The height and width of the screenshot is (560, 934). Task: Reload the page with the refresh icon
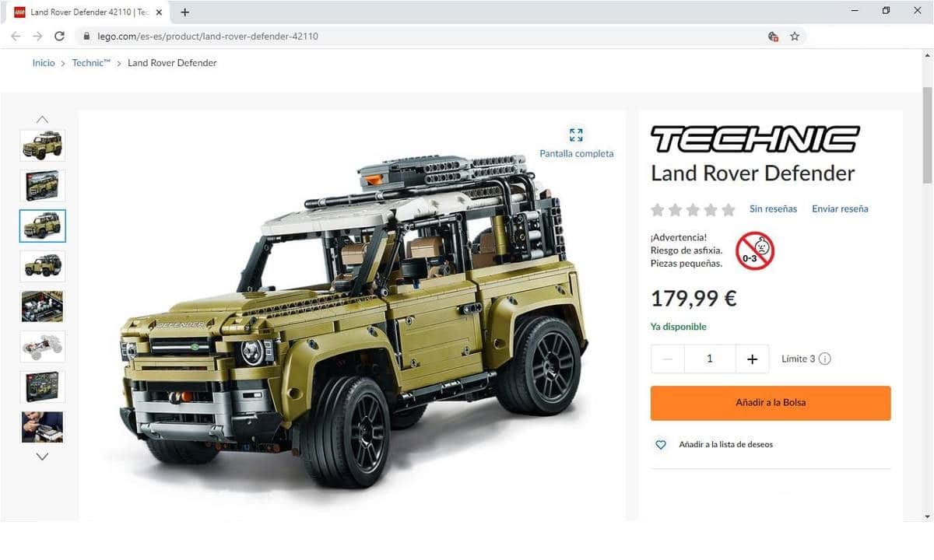59,36
